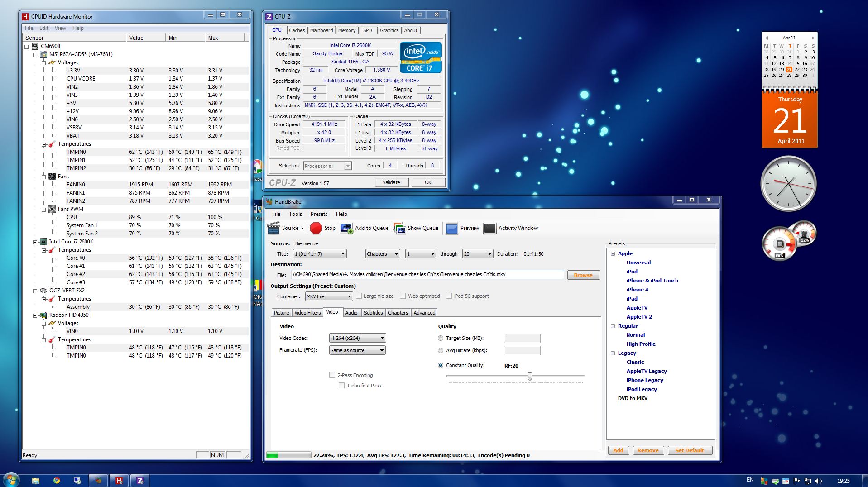
Task: Click the Preview icon in HandBrake
Action: coord(451,228)
